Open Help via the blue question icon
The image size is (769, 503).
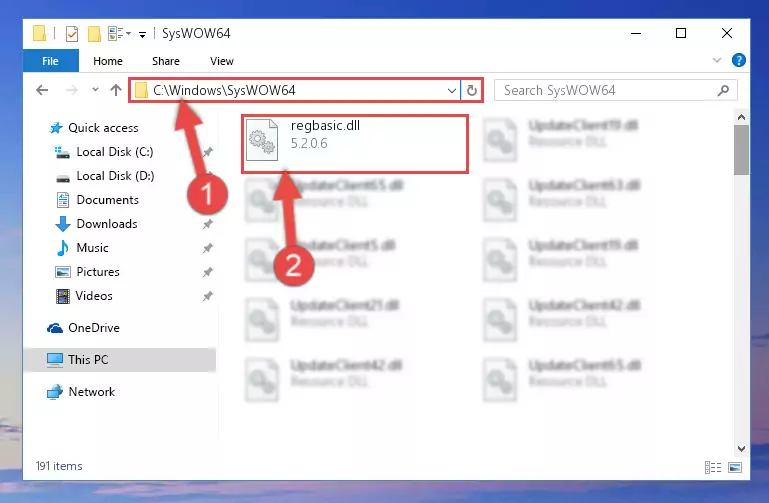738,60
